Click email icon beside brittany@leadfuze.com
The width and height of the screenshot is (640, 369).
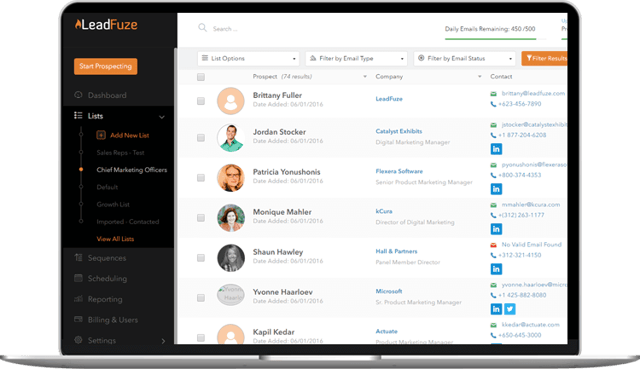tap(493, 94)
